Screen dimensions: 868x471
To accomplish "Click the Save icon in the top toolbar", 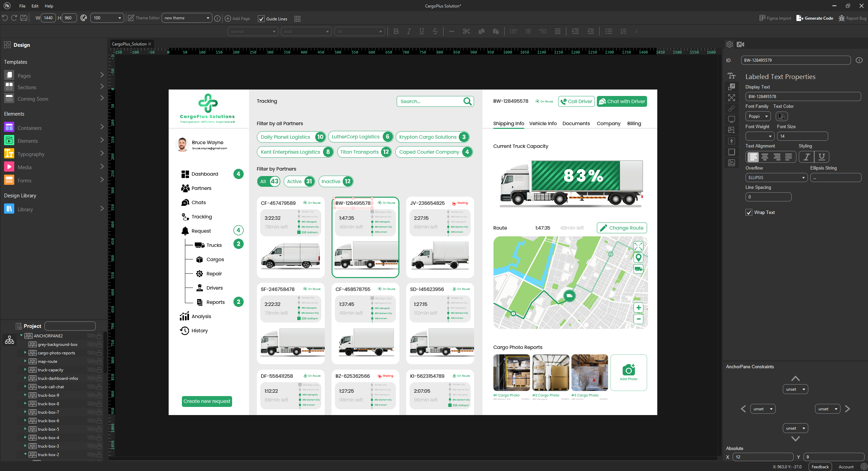I will 23,18.
